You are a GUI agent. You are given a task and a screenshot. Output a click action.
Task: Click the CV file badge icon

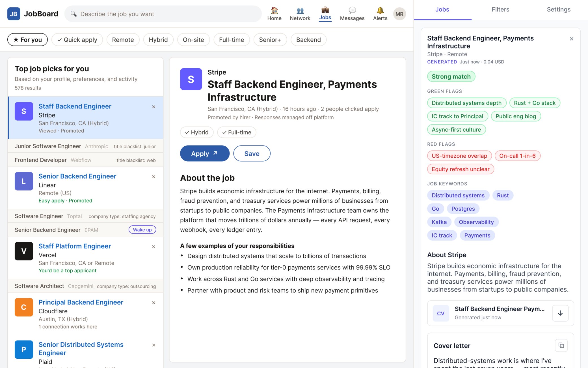tap(441, 313)
